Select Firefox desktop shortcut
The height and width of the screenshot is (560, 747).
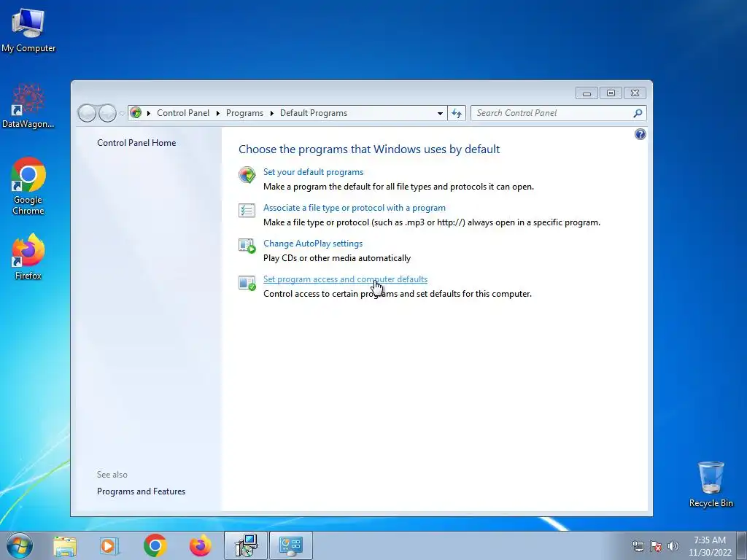(x=28, y=257)
